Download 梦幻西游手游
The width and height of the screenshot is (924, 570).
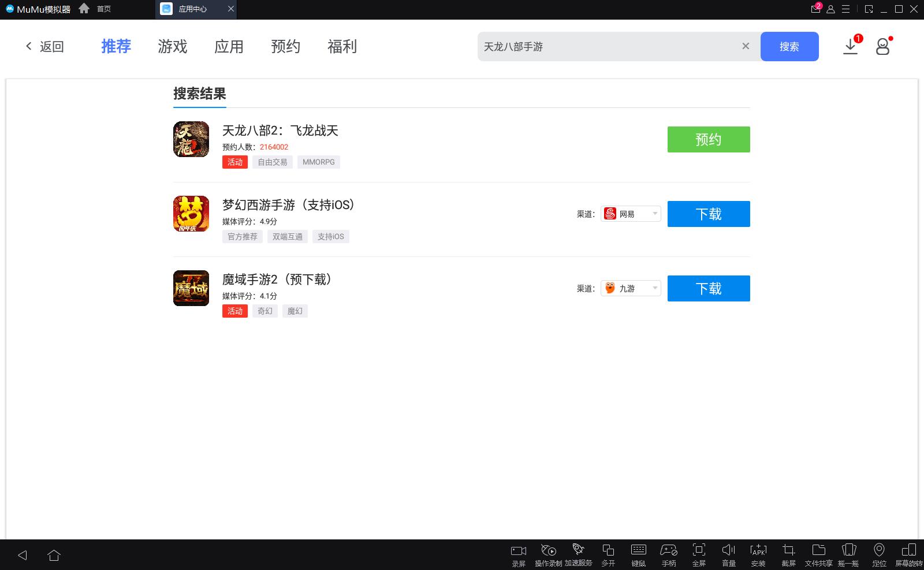[x=709, y=214]
